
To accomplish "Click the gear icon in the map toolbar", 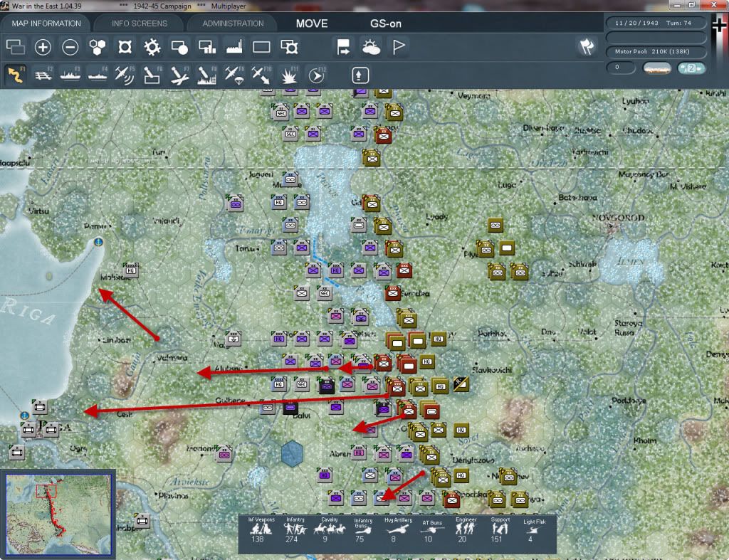I will point(152,47).
